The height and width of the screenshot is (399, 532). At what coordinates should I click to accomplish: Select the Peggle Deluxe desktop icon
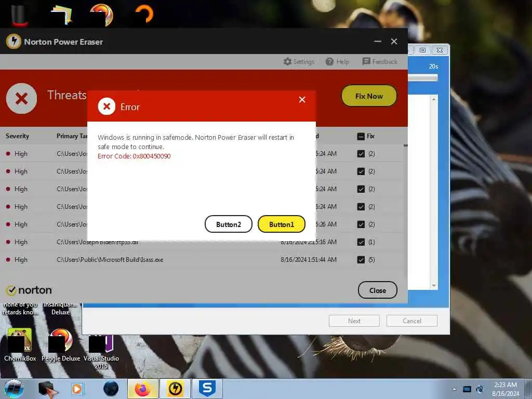[61, 344]
